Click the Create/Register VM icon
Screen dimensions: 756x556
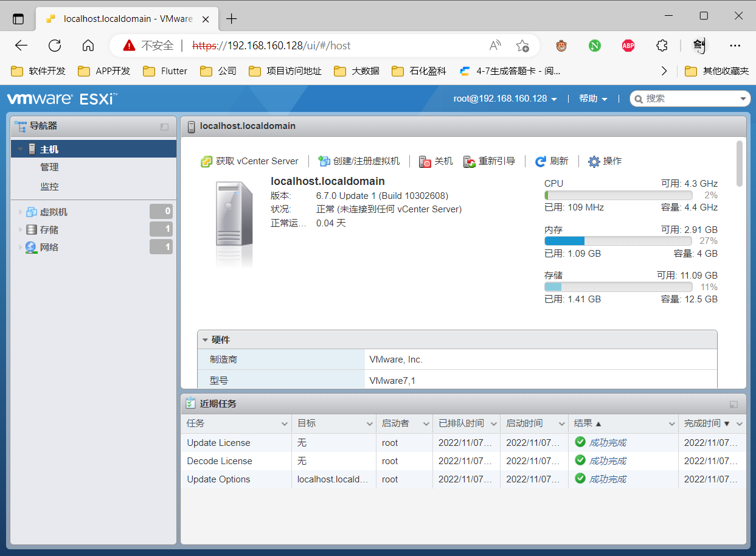tap(324, 161)
